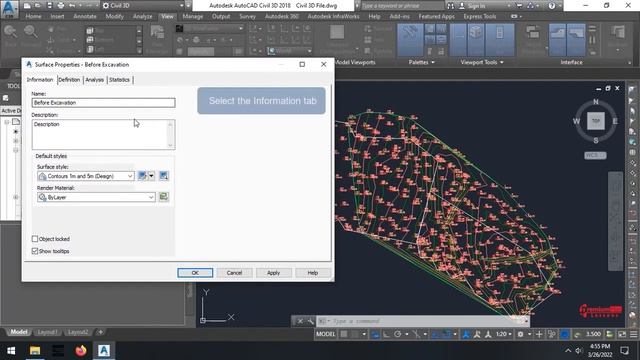This screenshot has width=640, height=360.
Task: Open the Home ribbon tab
Action: [33, 16]
